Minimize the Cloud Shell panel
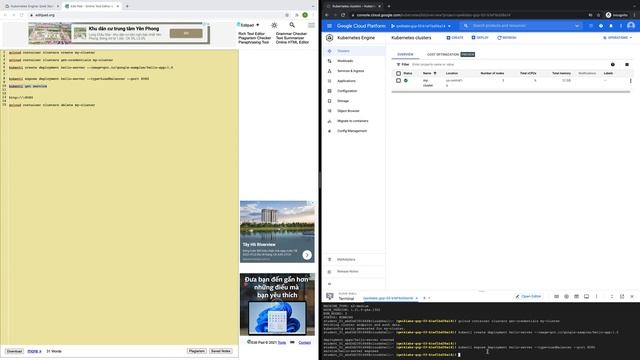 (612, 297)
